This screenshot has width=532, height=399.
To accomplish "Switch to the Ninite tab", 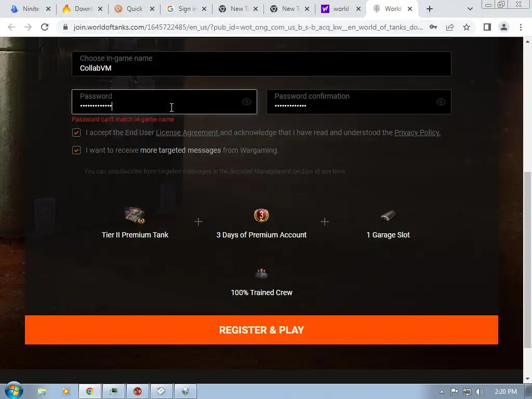I will tap(30, 9).
